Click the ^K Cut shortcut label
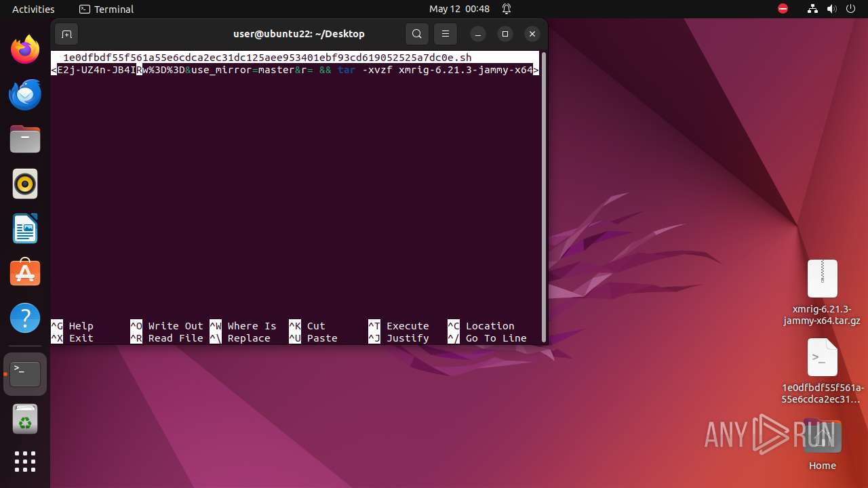 pyautogui.click(x=307, y=326)
